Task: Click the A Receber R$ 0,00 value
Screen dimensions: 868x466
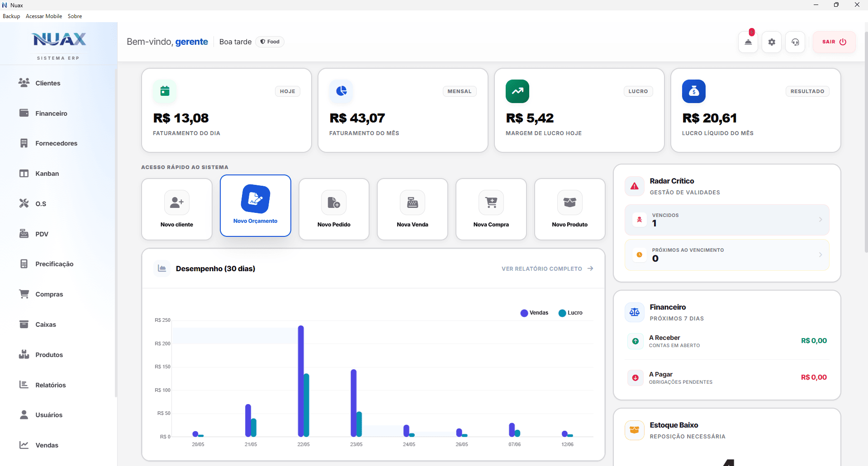Action: [814, 341]
